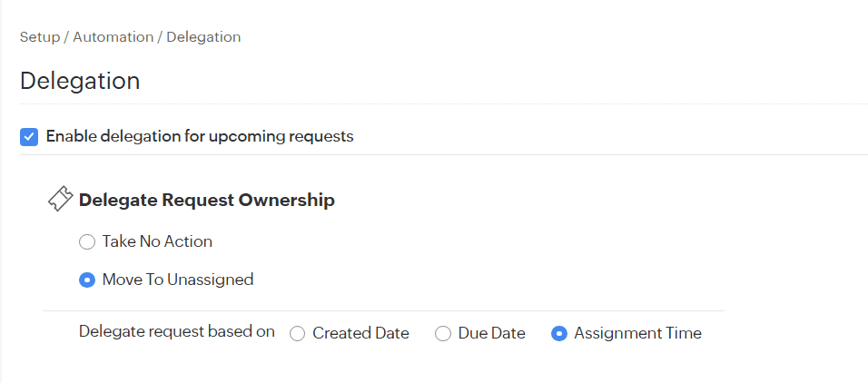Open Automation from the breadcrumb trail
This screenshot has height=383, width=868.
click(x=113, y=37)
